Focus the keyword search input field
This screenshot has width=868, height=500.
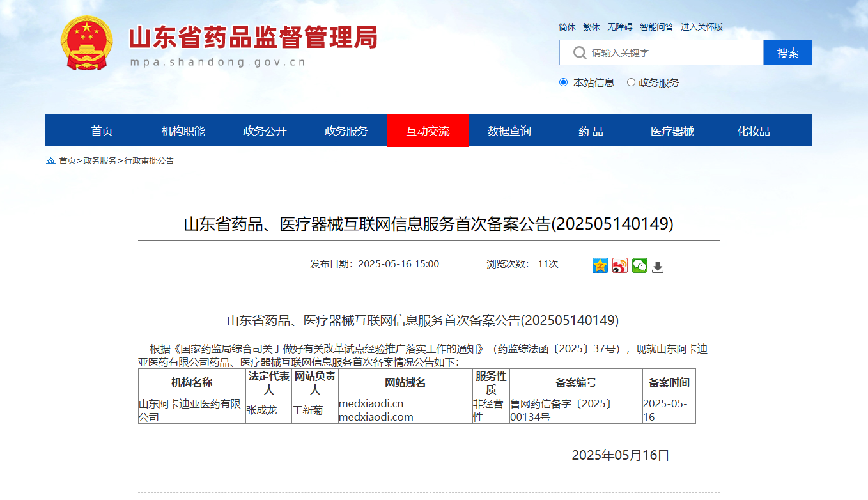coord(671,52)
